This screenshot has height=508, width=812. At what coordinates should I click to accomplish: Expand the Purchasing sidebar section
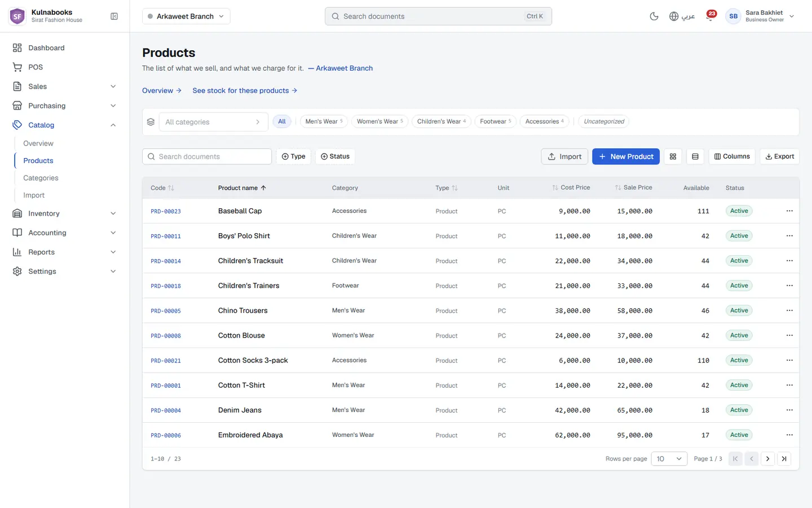click(x=65, y=106)
